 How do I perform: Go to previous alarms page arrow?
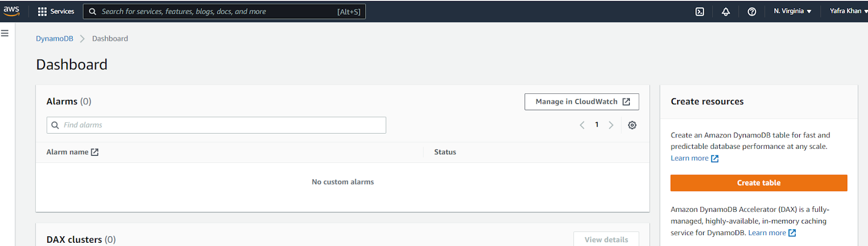click(582, 125)
